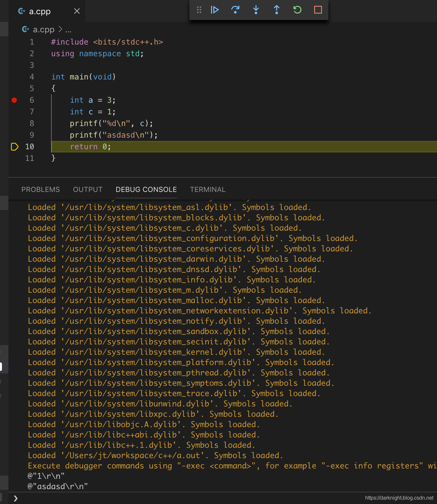
Task: Click console line for libsystem_notify.dylib
Action: coord(176,321)
